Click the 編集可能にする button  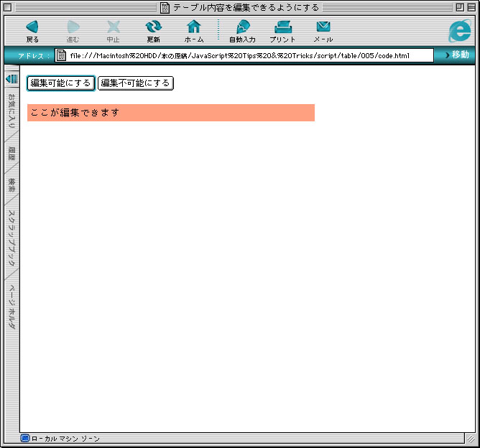[61, 83]
